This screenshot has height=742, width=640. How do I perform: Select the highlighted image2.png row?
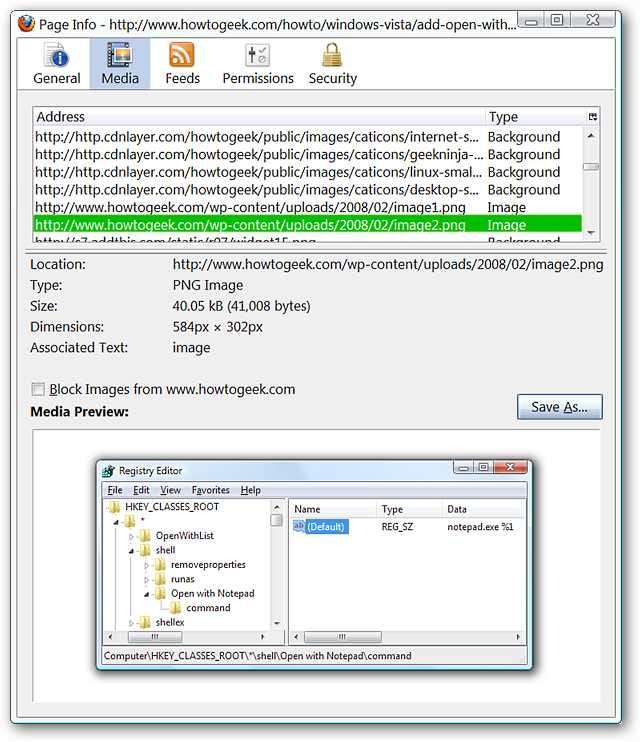(x=308, y=224)
